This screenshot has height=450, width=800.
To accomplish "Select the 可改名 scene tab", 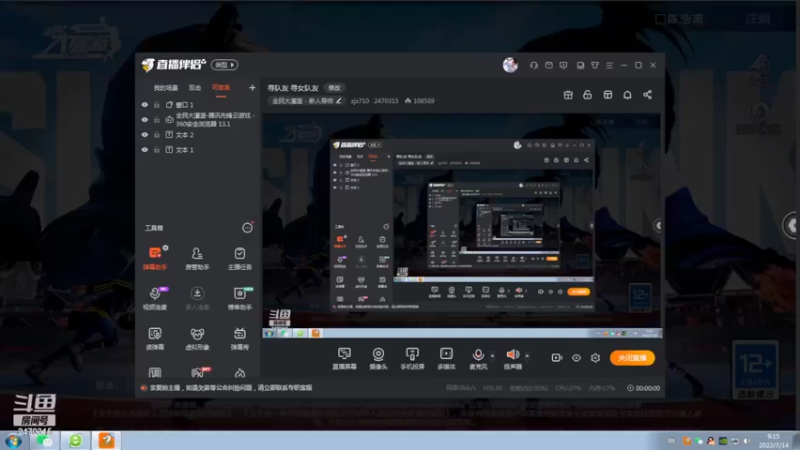I will (x=221, y=88).
